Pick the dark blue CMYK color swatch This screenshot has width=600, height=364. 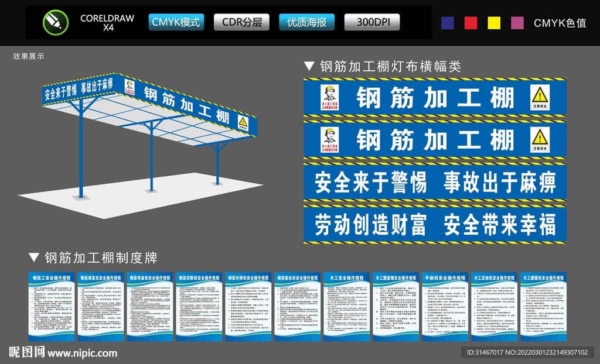coord(448,23)
